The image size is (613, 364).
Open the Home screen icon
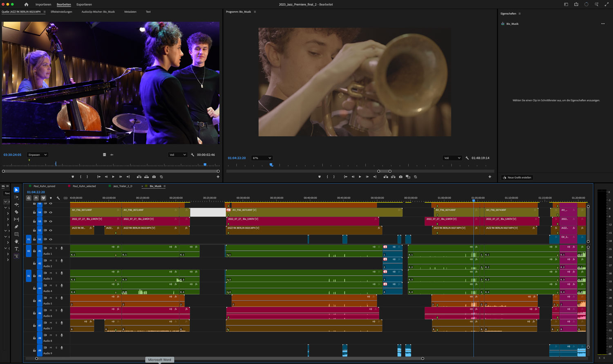click(x=27, y=4)
